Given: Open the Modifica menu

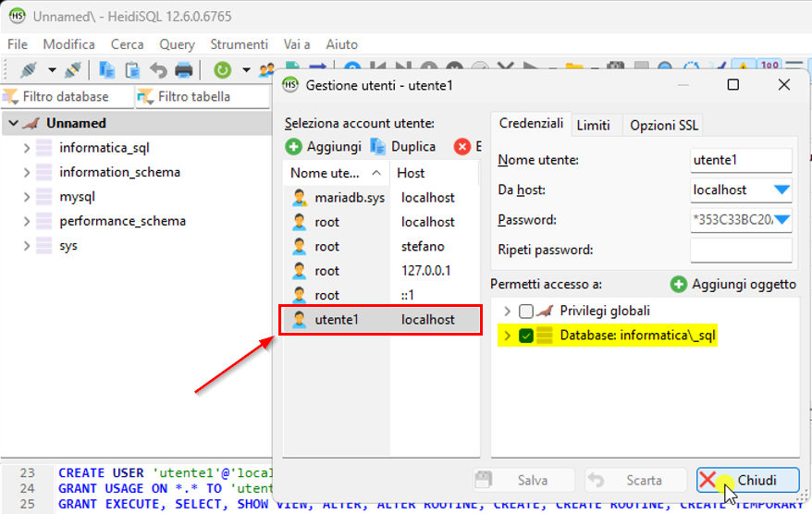Looking at the screenshot, I should click(68, 44).
